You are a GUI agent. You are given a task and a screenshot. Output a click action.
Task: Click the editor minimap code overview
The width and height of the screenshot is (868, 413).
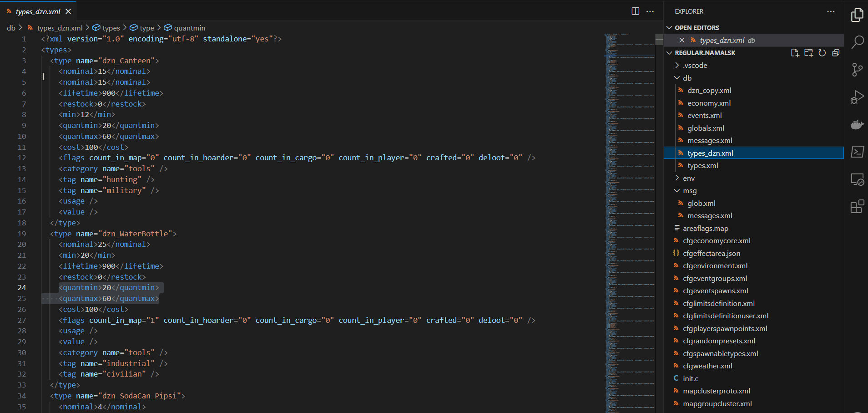point(630,223)
